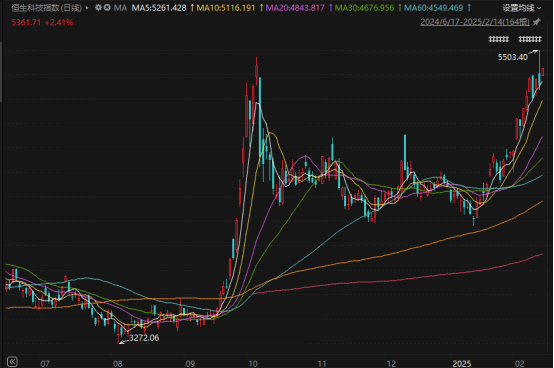Click the chevron next to 设置均线
Screen dimensions: 554x368
(539, 8)
